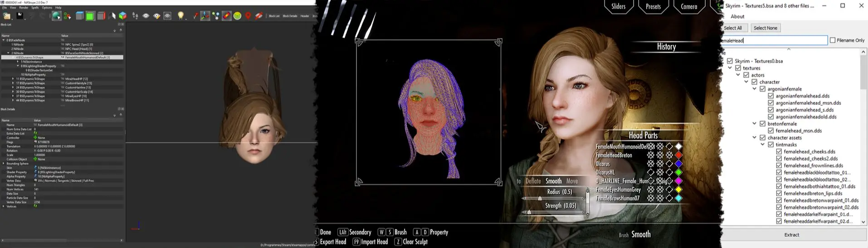Open the RaceMenu Presets tab
Image resolution: width=868 pixels, height=248 pixels.
click(653, 6)
